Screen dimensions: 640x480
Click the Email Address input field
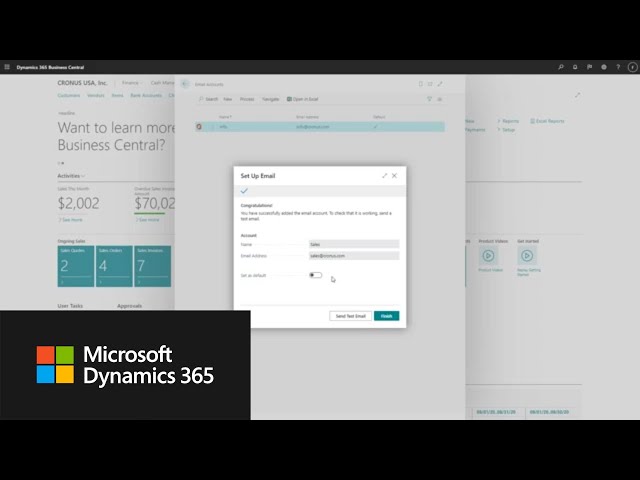(352, 255)
